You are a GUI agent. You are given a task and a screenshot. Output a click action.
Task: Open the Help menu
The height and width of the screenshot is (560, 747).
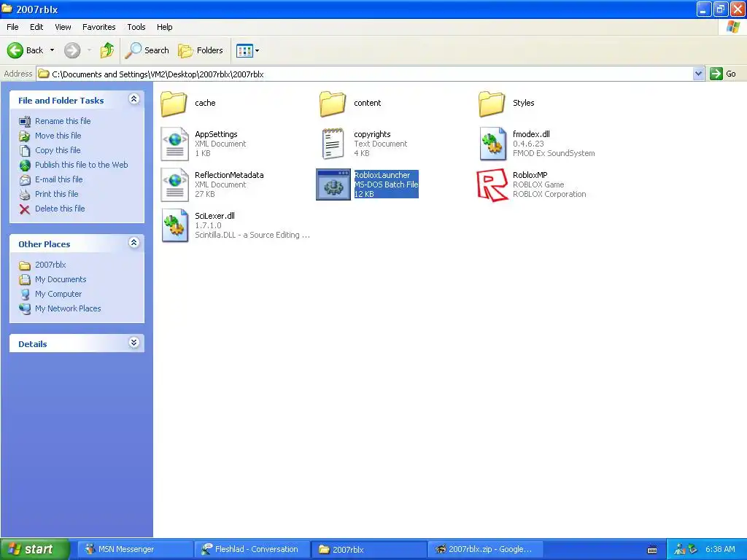pos(164,27)
